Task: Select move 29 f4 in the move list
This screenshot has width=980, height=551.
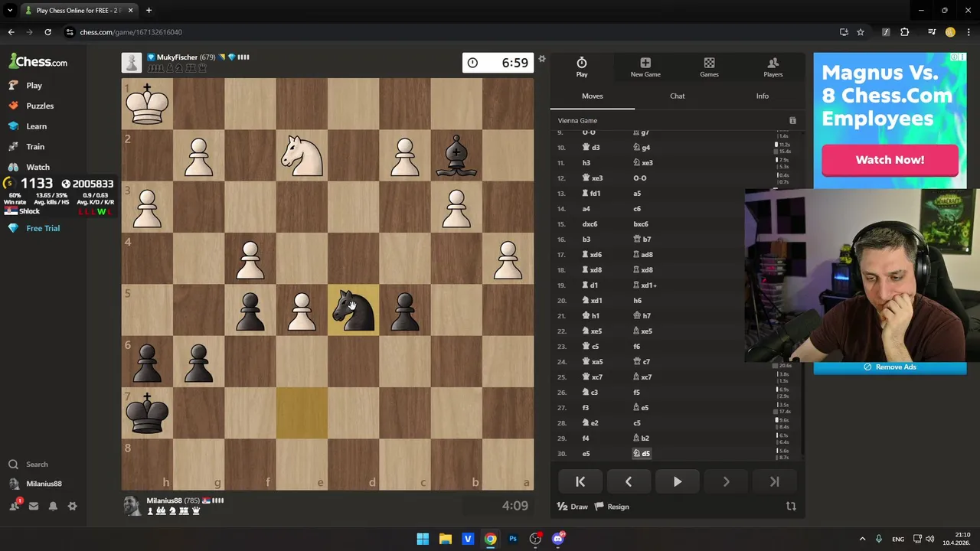Action: click(x=585, y=439)
